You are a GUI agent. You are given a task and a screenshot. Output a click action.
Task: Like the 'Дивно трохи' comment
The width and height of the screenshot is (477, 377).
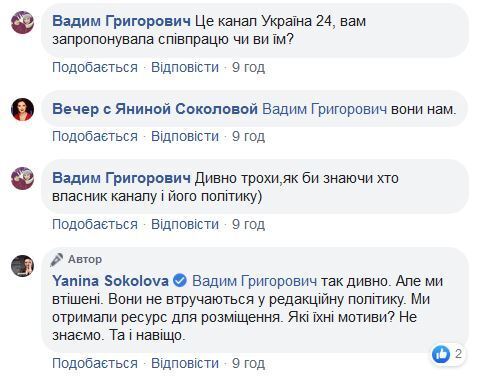95,224
